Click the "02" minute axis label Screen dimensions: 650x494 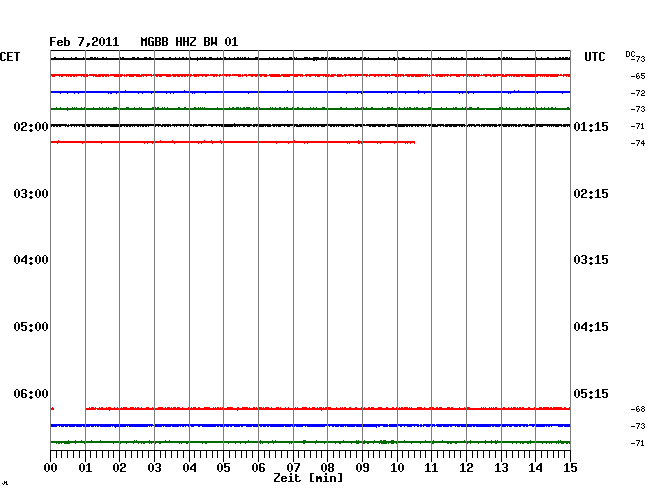pos(119,468)
